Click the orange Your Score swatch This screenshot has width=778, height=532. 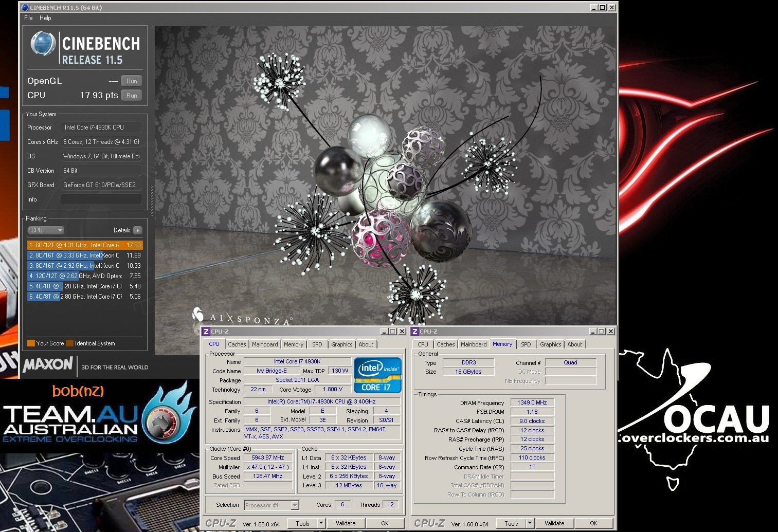pos(31,343)
